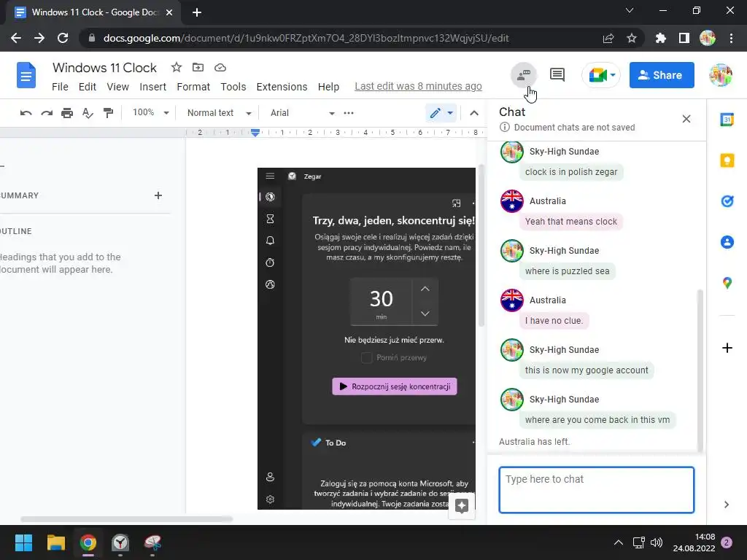This screenshot has width=747, height=560.
Task: Open the move-to-folder icon
Action: coord(198,67)
